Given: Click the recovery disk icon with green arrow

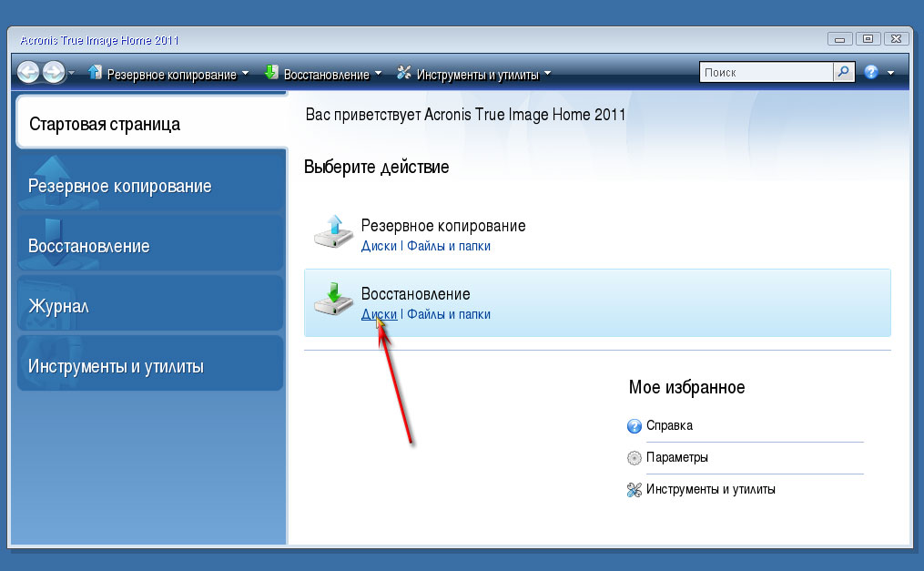Looking at the screenshot, I should (333, 300).
